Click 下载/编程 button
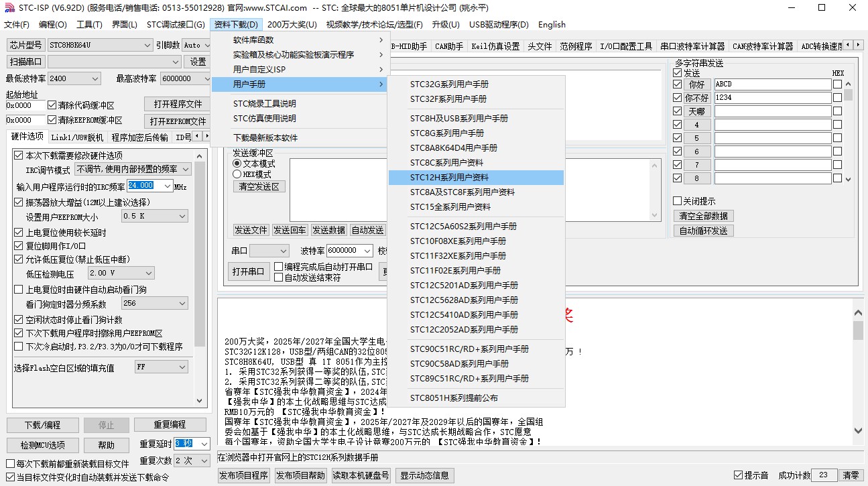This screenshot has height=486, width=868. tap(42, 425)
